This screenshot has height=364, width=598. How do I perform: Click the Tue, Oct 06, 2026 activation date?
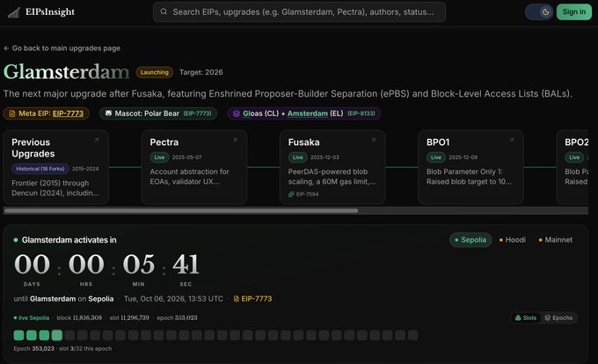173,299
